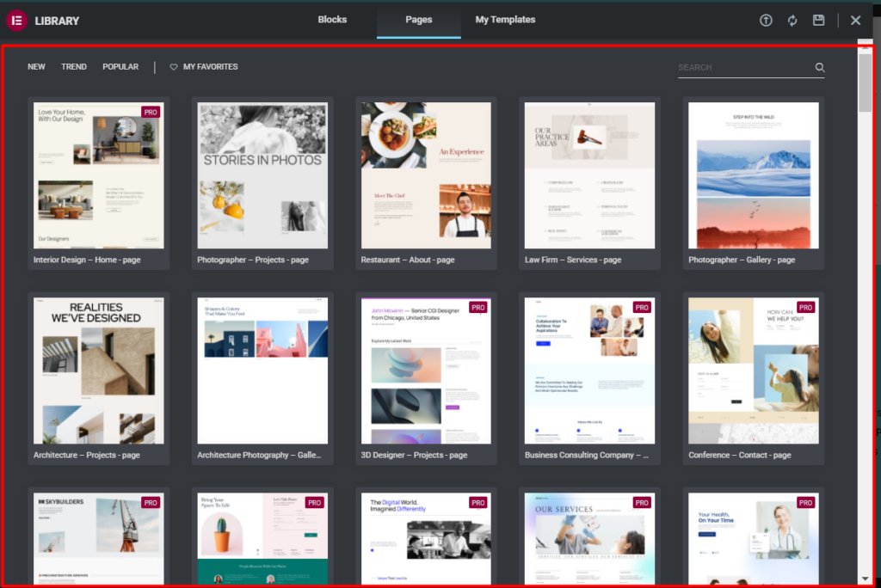The image size is (881, 588).
Task: Click the PRO badge on Skybuilders card
Action: 151,503
